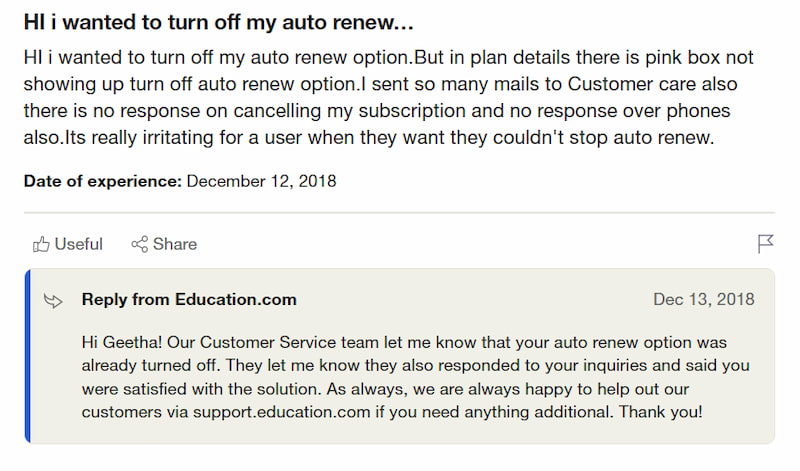Select the December 12, 2018 date text
The image size is (800, 471).
click(261, 181)
